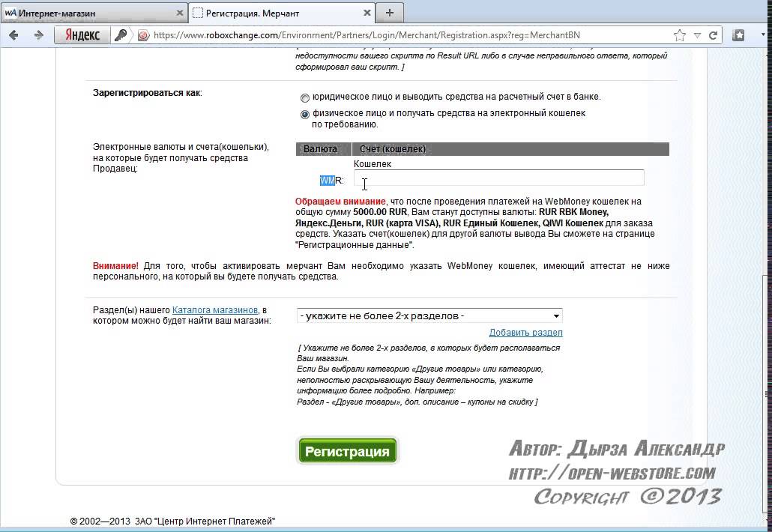This screenshot has height=532, width=772.
Task: Click the Добавить раздел link
Action: click(x=525, y=333)
